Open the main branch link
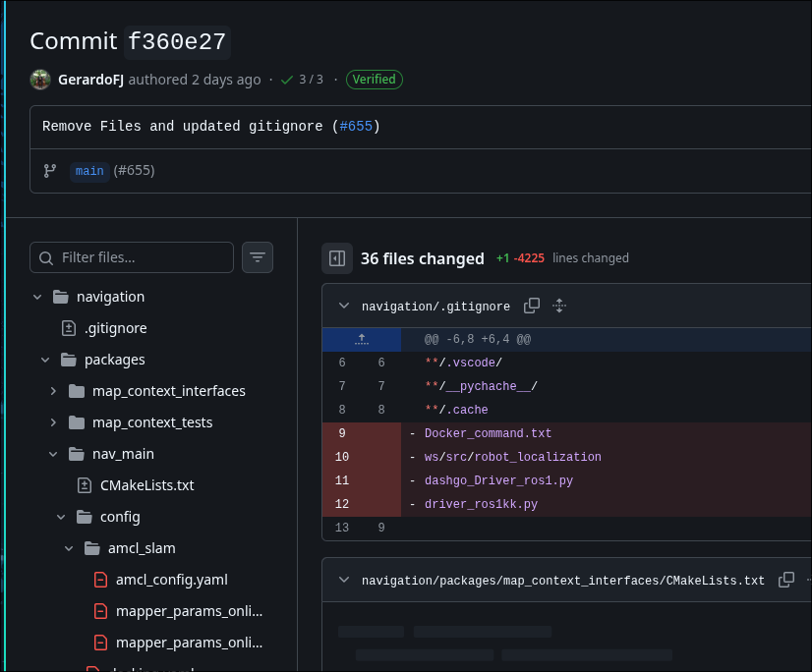The height and width of the screenshot is (672, 812). coord(89,171)
